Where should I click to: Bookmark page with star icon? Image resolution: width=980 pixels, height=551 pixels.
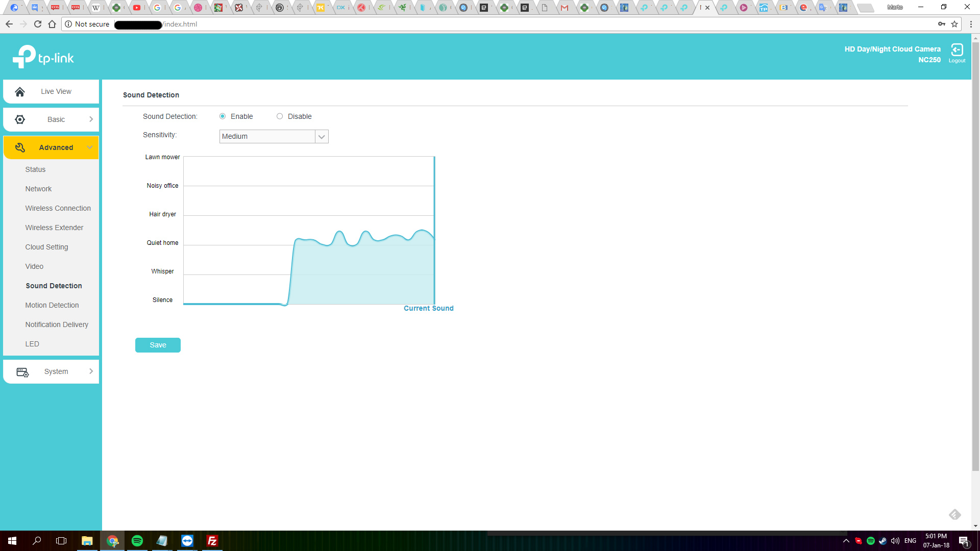click(954, 24)
